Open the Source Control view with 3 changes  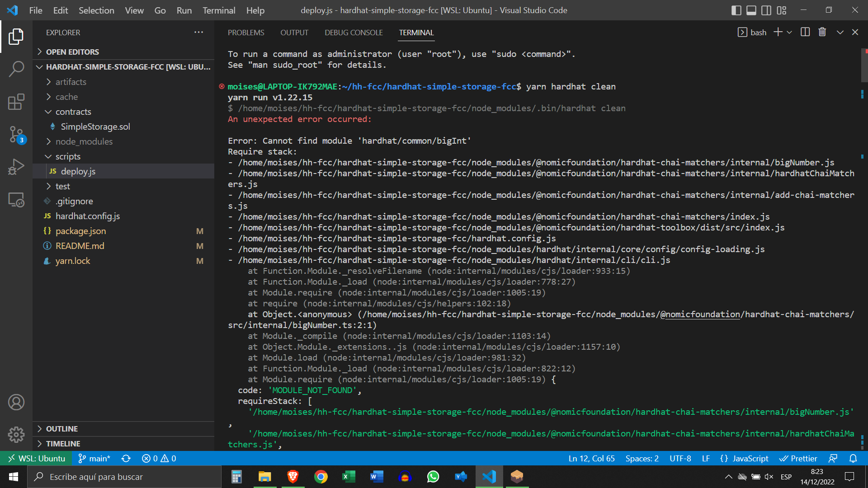pos(16,134)
